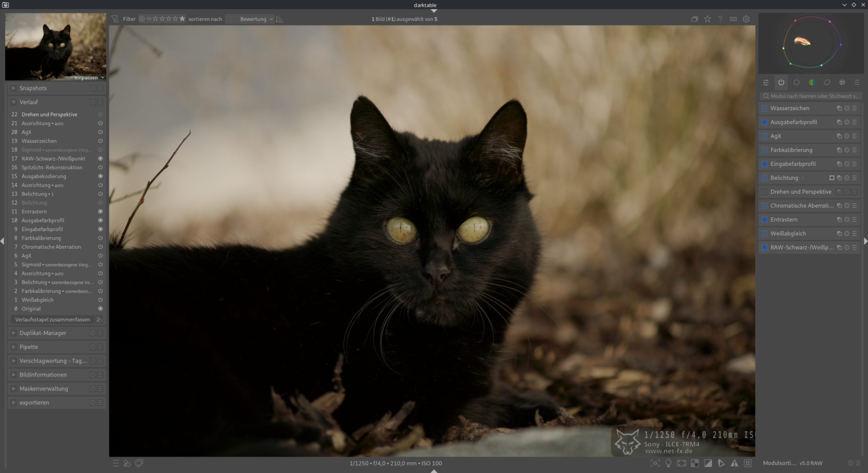Switch to the quick access panel tab
868x473 pixels.
tap(766, 83)
